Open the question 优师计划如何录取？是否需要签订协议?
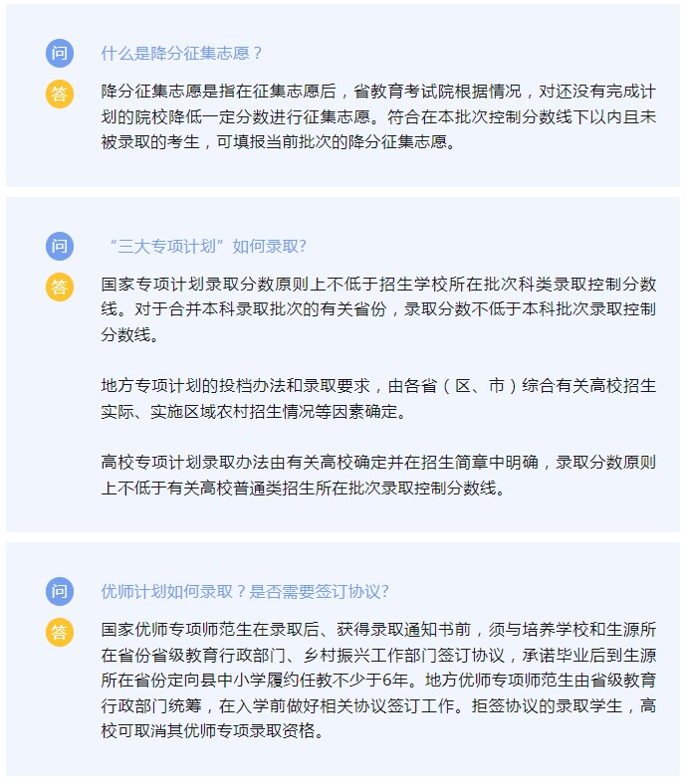The height and width of the screenshot is (784, 686). [x=245, y=592]
